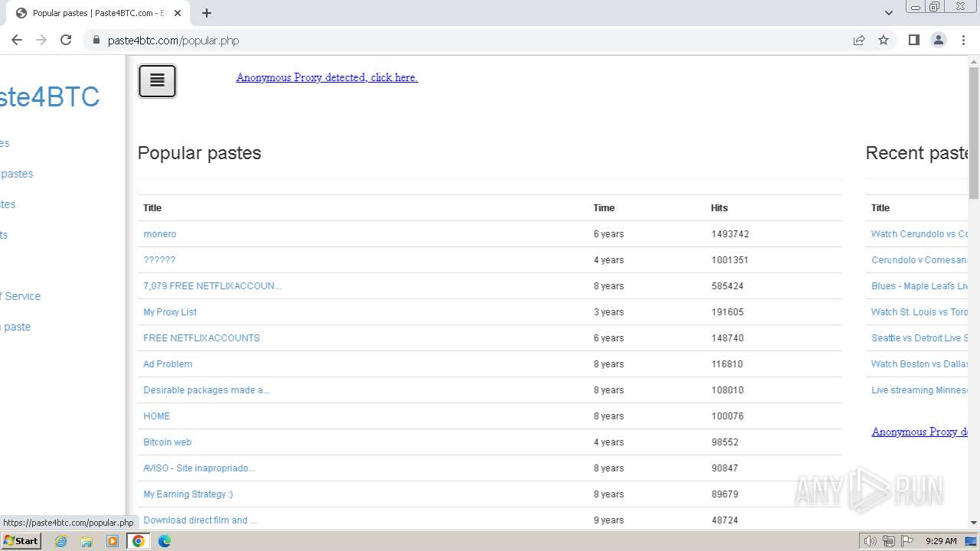Open volume control in system tray
Screen dimensions: 980x551
871,541
